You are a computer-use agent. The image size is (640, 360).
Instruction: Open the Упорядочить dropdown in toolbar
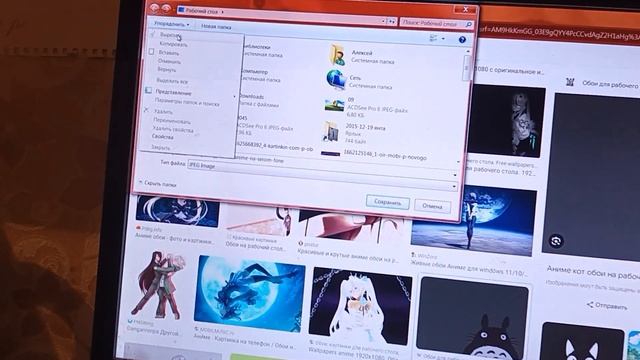coord(171,24)
